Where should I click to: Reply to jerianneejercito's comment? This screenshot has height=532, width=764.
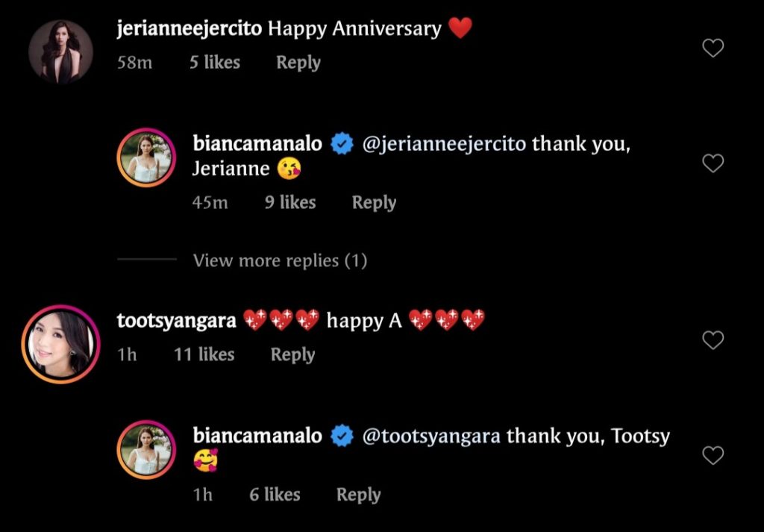click(x=298, y=63)
